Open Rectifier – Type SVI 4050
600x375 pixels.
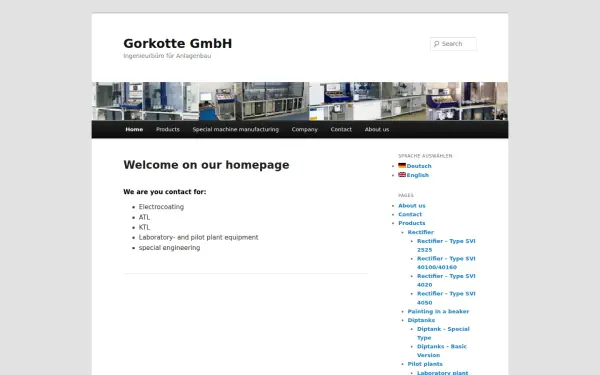click(446, 298)
